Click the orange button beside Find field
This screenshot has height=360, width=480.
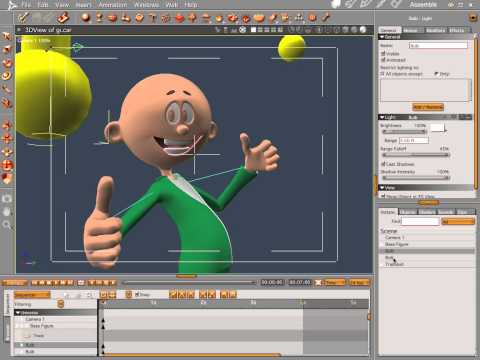point(458,221)
